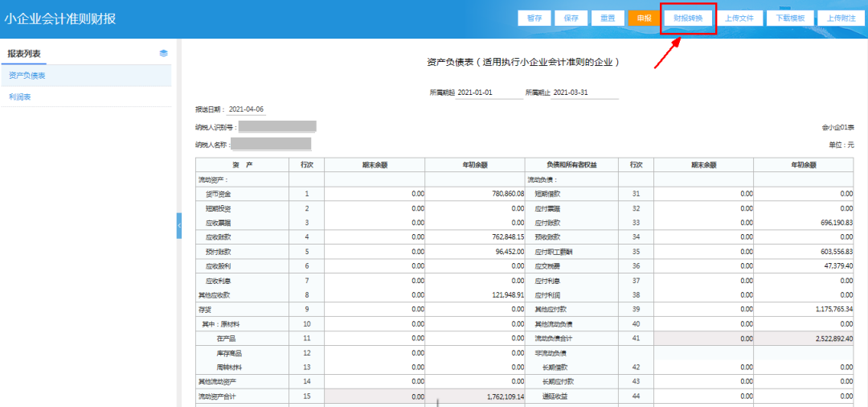The width and height of the screenshot is (868, 407).
Task: Click the 下载模板 button
Action: point(790,18)
